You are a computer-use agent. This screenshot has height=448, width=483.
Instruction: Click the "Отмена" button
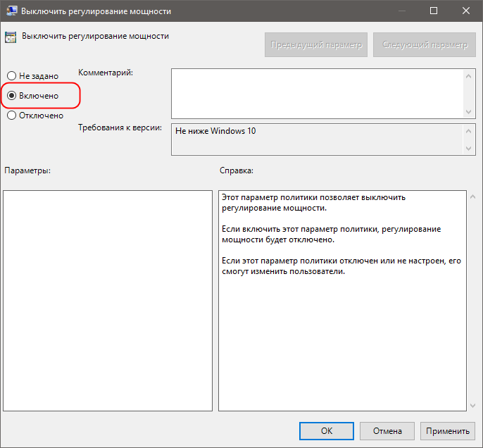tap(387, 431)
